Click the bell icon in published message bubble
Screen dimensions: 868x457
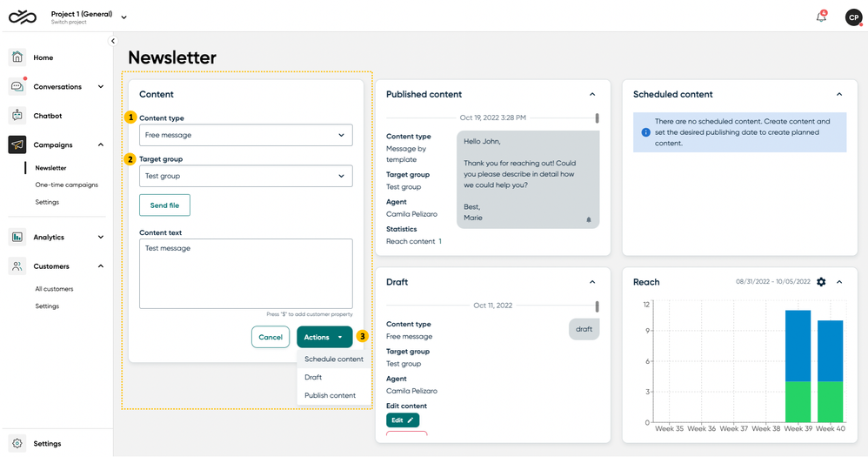tap(589, 220)
